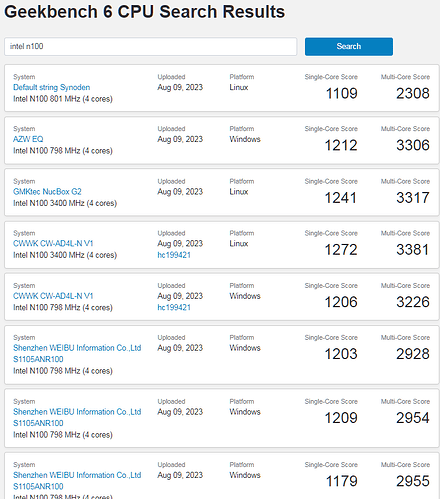Open Shenzhen WEIBU result scoring 2954

coord(77,417)
